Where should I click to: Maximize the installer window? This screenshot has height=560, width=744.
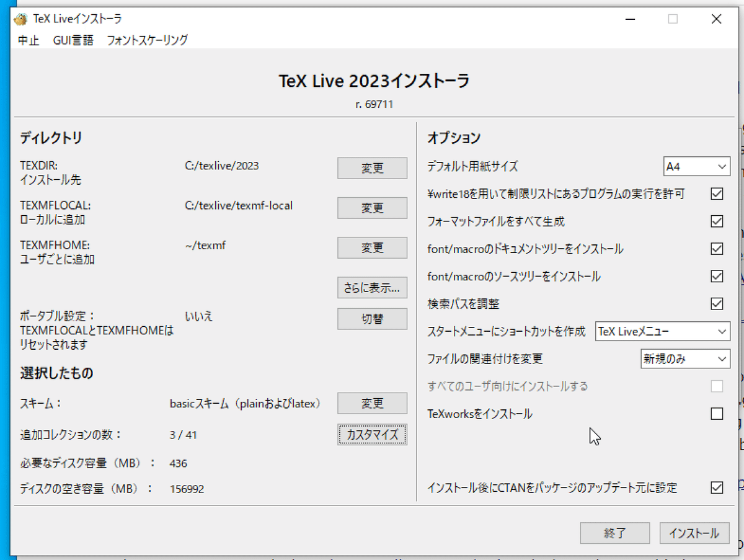(673, 19)
